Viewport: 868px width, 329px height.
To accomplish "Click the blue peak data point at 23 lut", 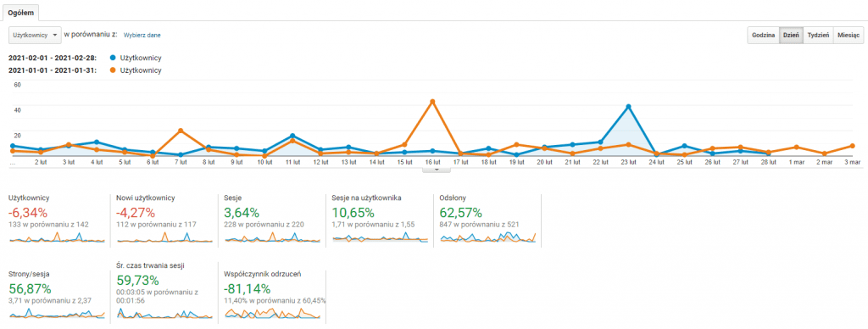I will pos(628,106).
